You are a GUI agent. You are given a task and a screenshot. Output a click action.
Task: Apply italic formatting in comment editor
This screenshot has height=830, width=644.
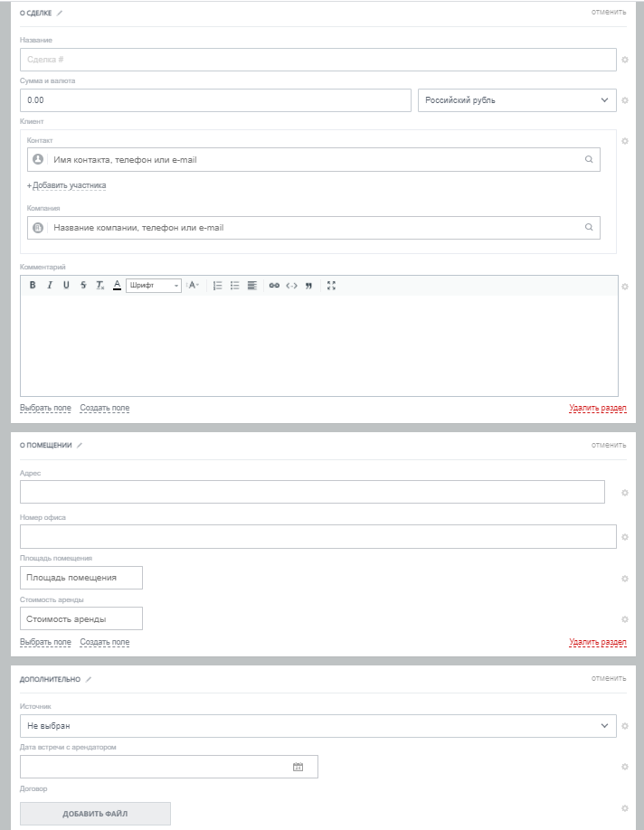coord(50,286)
